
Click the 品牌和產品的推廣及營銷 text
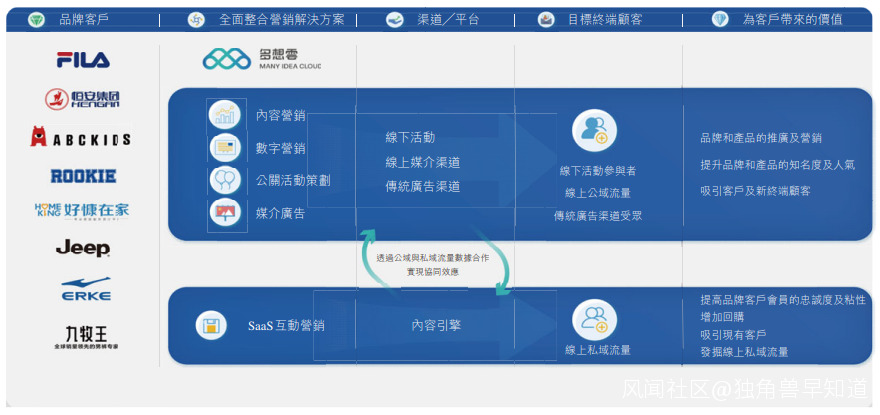(761, 139)
